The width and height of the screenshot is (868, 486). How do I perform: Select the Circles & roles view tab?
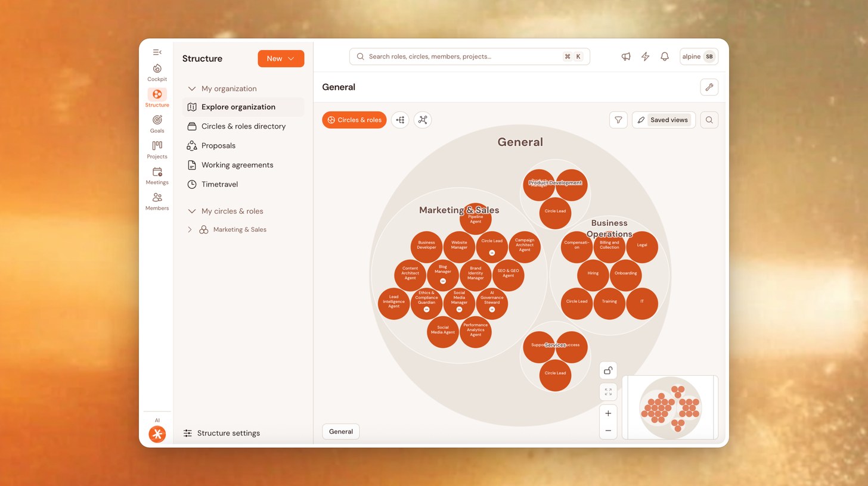click(x=354, y=120)
